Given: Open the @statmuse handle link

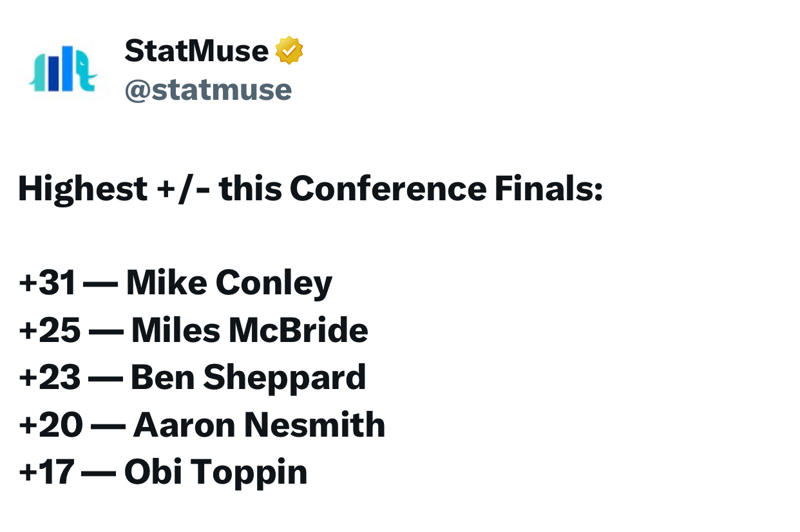Looking at the screenshot, I should coord(208,90).
